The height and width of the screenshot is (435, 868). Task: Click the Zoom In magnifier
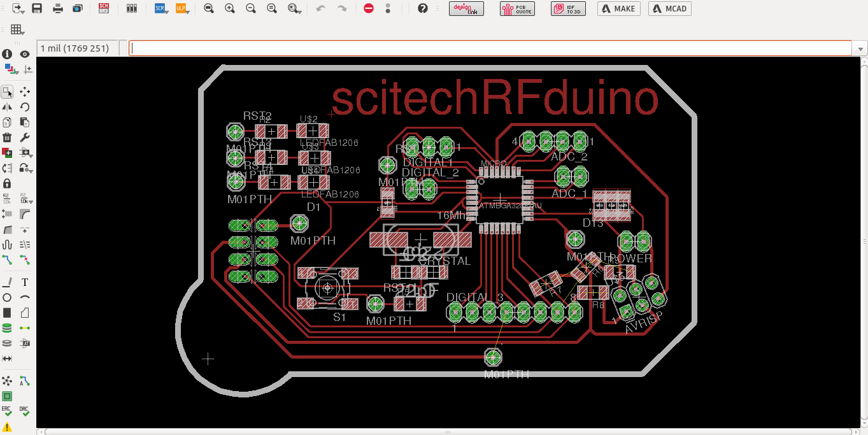229,8
